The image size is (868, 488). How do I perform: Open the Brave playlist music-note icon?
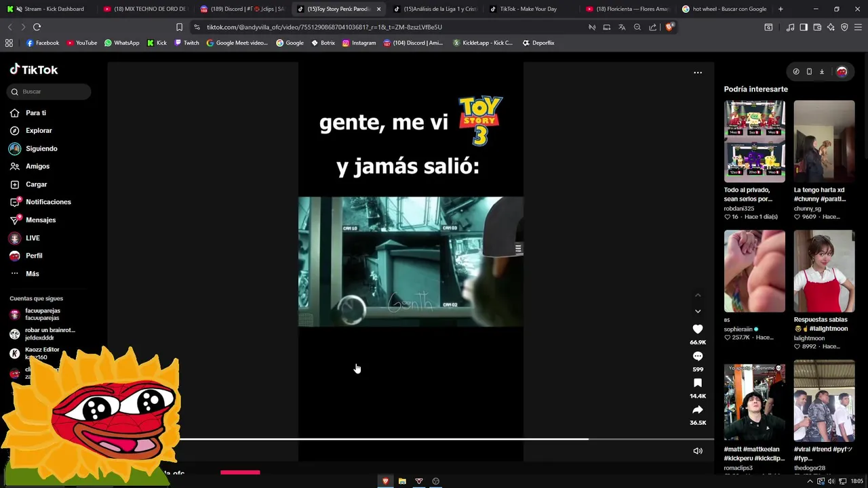pyautogui.click(x=790, y=27)
